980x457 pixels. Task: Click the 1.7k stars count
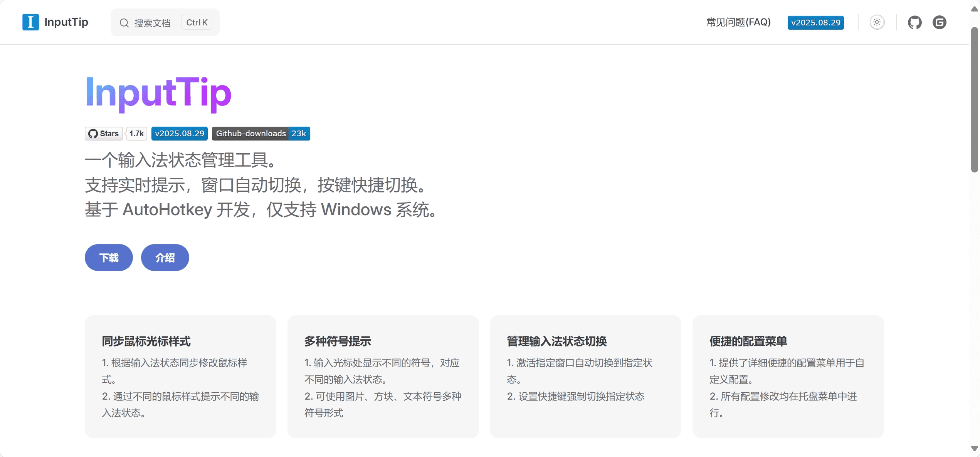click(x=136, y=134)
